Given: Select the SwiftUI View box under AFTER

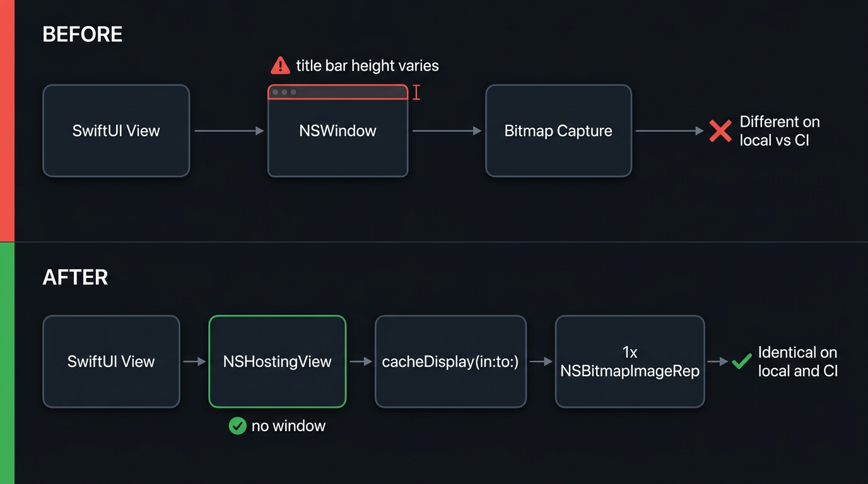Looking at the screenshot, I should [x=111, y=362].
